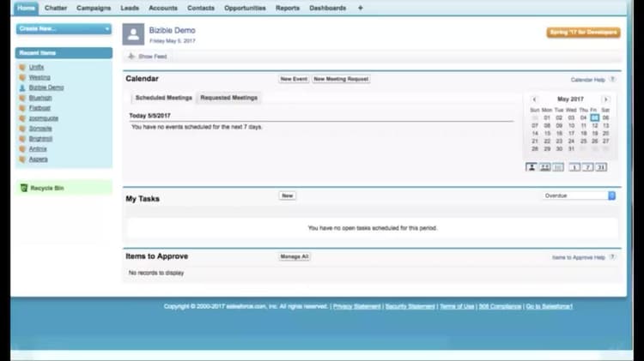Screen dimensions: 644x361
Task: Open the Bizible Demo profile name link
Action: point(172,30)
